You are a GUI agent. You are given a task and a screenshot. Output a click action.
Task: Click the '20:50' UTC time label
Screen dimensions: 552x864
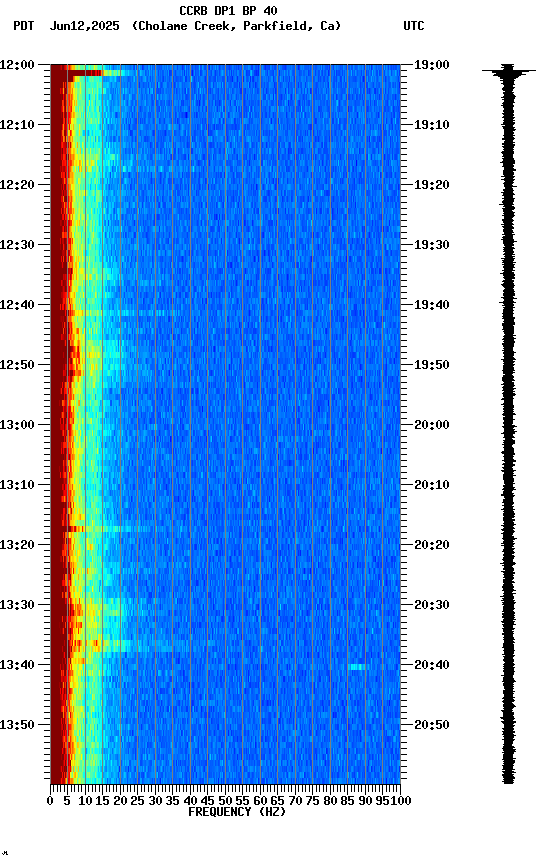coord(432,725)
